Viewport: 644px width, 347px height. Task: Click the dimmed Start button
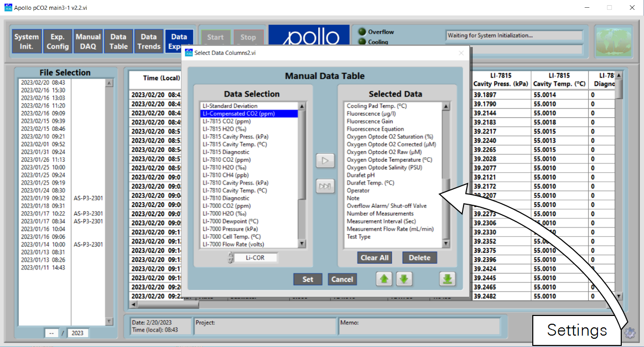(215, 37)
